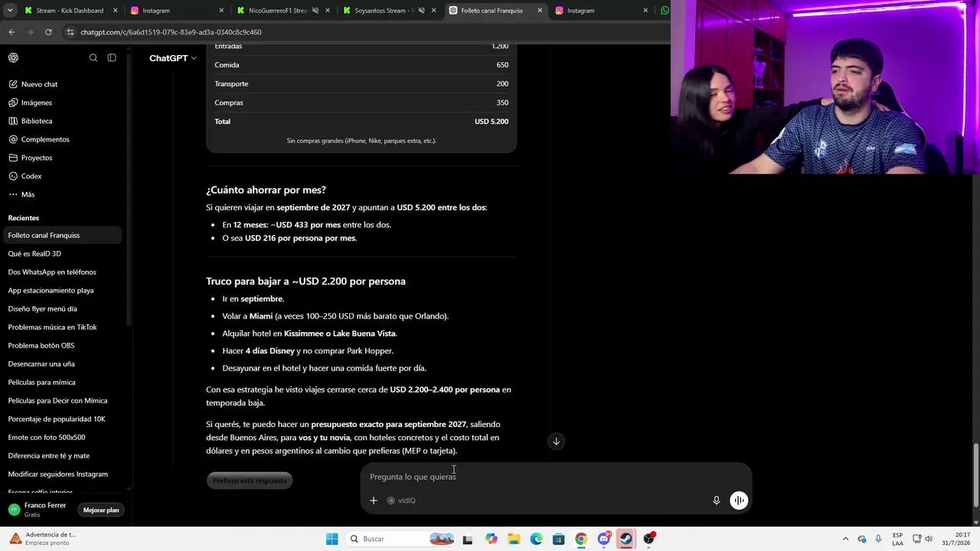
Task: Click the chatgpt.com address bar URL
Action: point(171,32)
